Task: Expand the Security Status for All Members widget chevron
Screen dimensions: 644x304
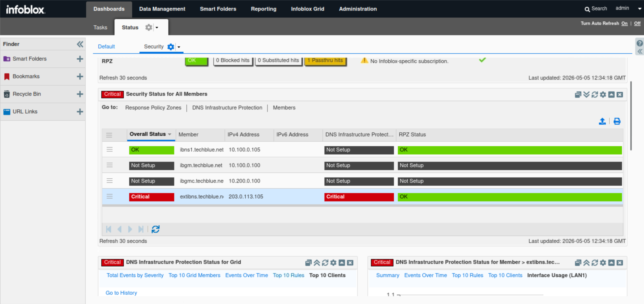Action: [586, 95]
